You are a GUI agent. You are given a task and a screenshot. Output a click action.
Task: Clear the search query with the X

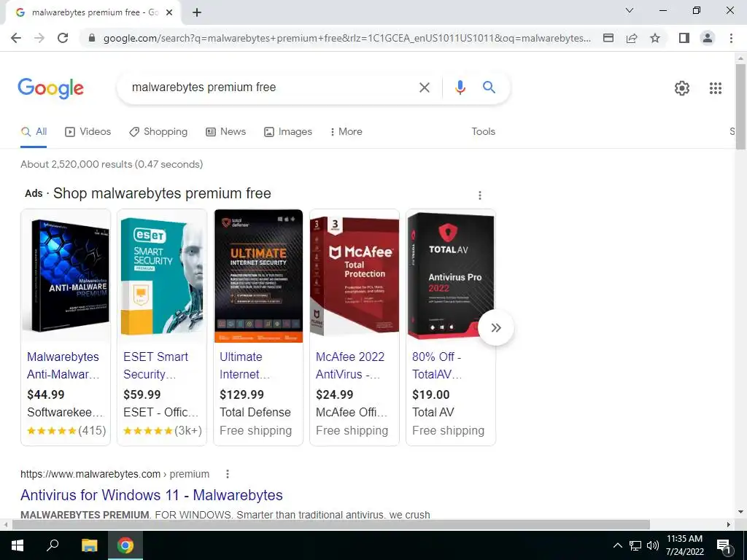point(424,87)
